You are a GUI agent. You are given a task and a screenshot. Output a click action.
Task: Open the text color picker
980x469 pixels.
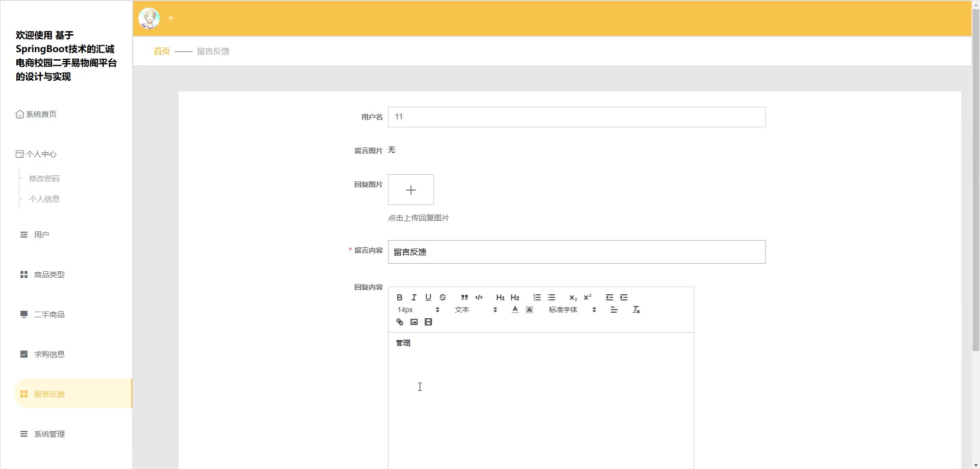coord(515,310)
